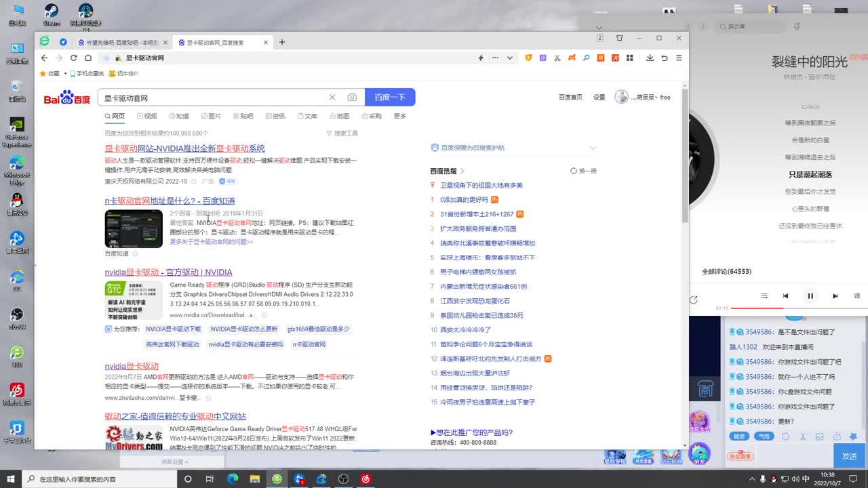The width and height of the screenshot is (868, 488).
Task: Open result nvidia显卡驱动 - 官方驱动 | NVIDIA
Action: point(168,272)
